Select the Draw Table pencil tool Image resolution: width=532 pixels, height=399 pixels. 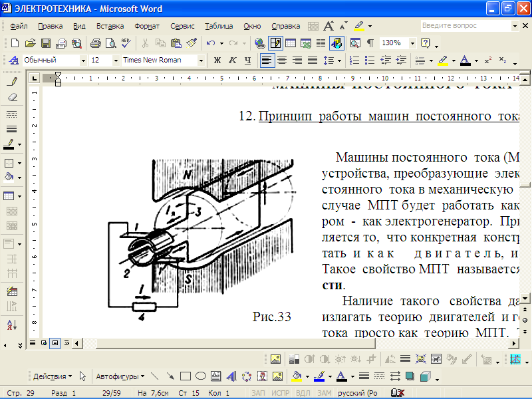[x=11, y=82]
